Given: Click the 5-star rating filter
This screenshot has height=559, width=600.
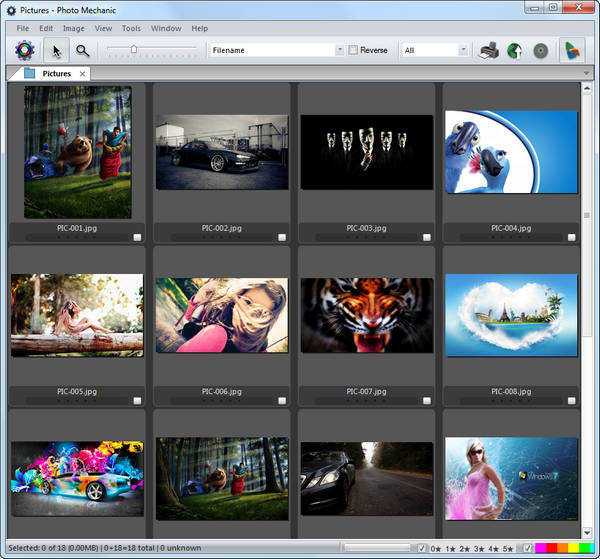Looking at the screenshot, I should 507,548.
